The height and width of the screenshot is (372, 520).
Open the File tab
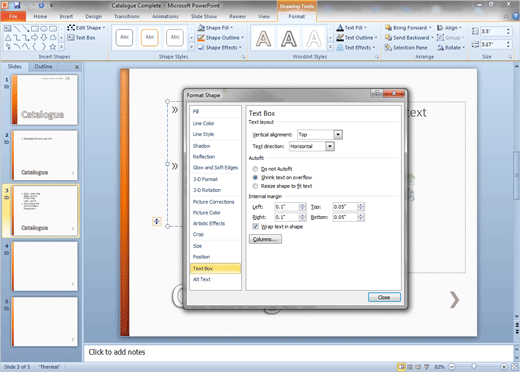(x=13, y=16)
